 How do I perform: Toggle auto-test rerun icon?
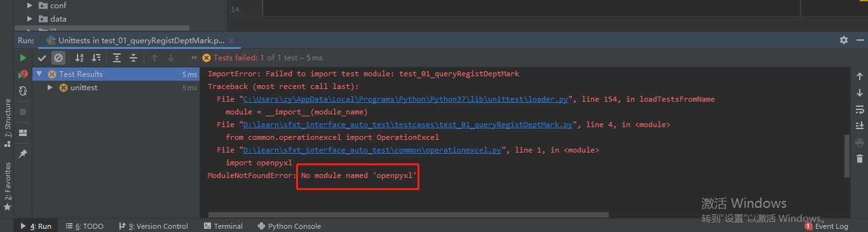tap(23, 91)
